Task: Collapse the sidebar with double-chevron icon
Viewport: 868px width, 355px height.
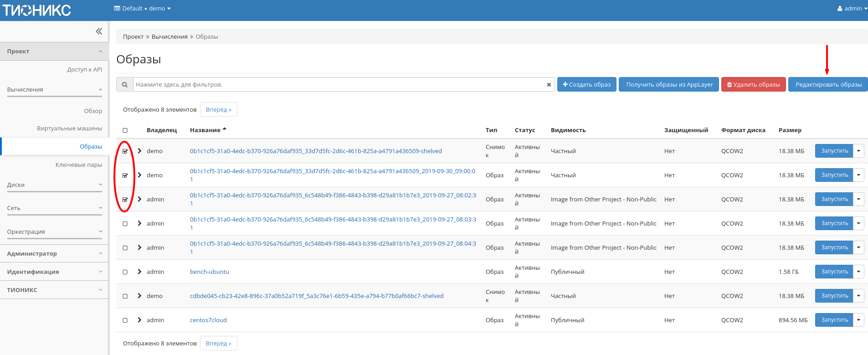Action: click(99, 31)
